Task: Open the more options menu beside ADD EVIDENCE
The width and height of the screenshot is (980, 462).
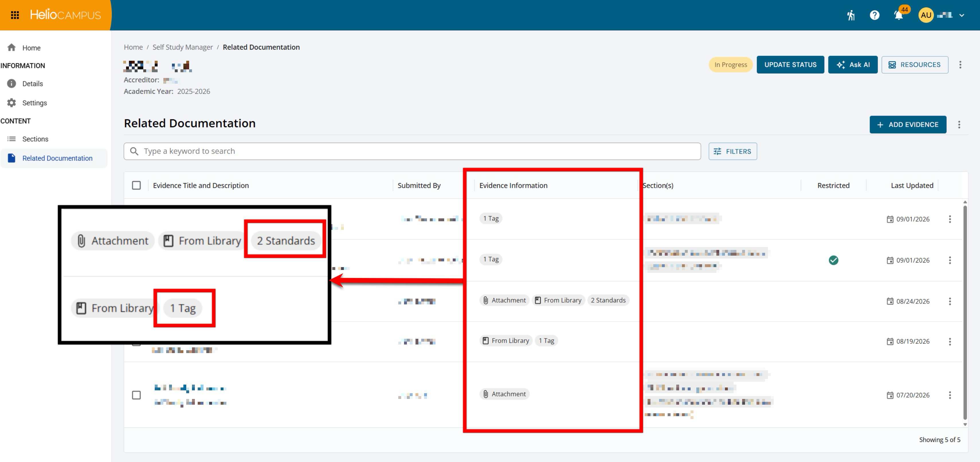Action: pos(959,124)
